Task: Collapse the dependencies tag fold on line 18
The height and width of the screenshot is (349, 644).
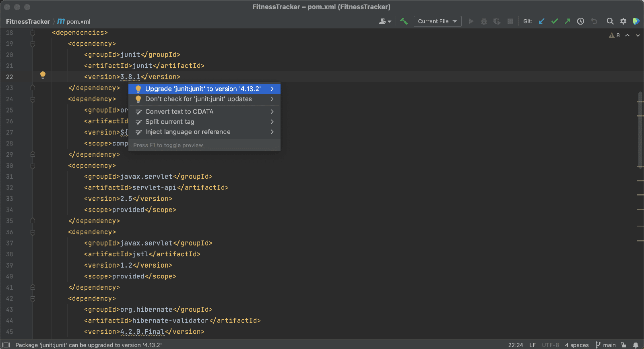Action: point(33,33)
